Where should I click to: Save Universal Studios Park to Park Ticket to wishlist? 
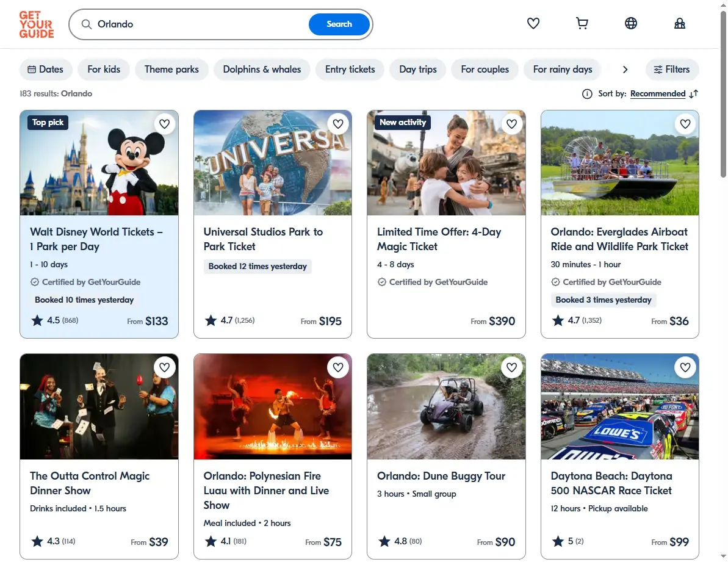(x=338, y=124)
